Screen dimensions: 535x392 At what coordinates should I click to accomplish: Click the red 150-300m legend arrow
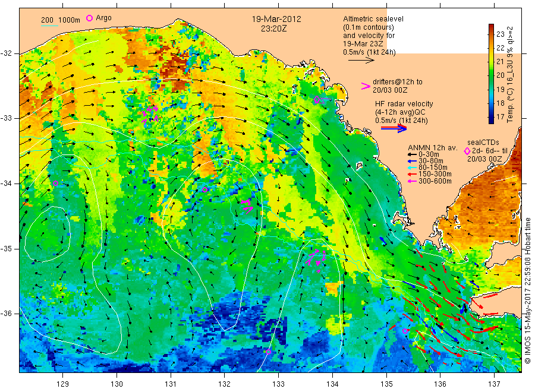click(412, 174)
